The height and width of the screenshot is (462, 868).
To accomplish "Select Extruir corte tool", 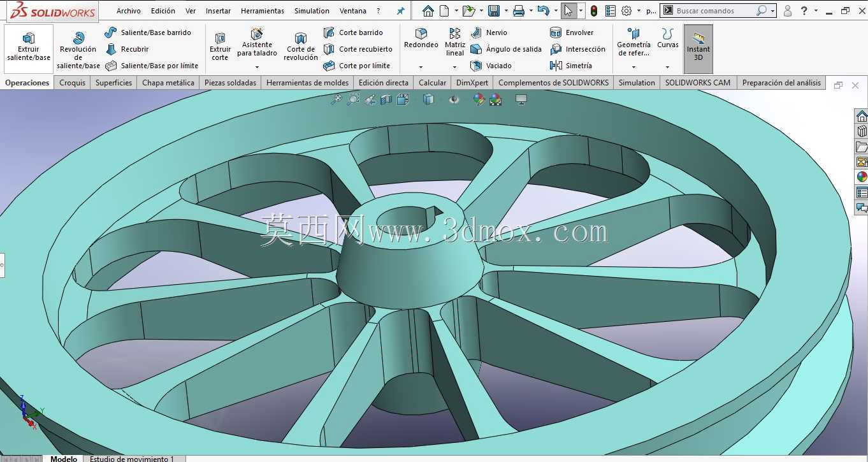I will [x=220, y=47].
